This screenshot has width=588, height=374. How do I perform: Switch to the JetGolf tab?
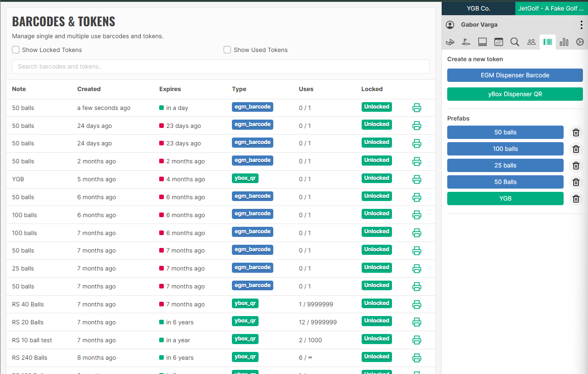[x=551, y=8]
